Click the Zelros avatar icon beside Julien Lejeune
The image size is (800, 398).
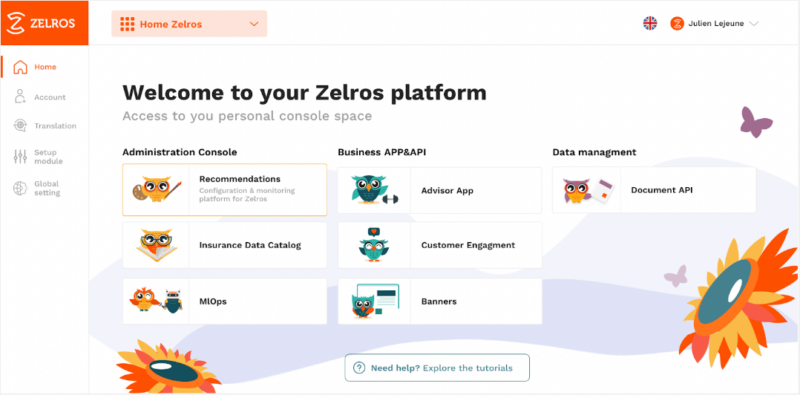coord(677,23)
